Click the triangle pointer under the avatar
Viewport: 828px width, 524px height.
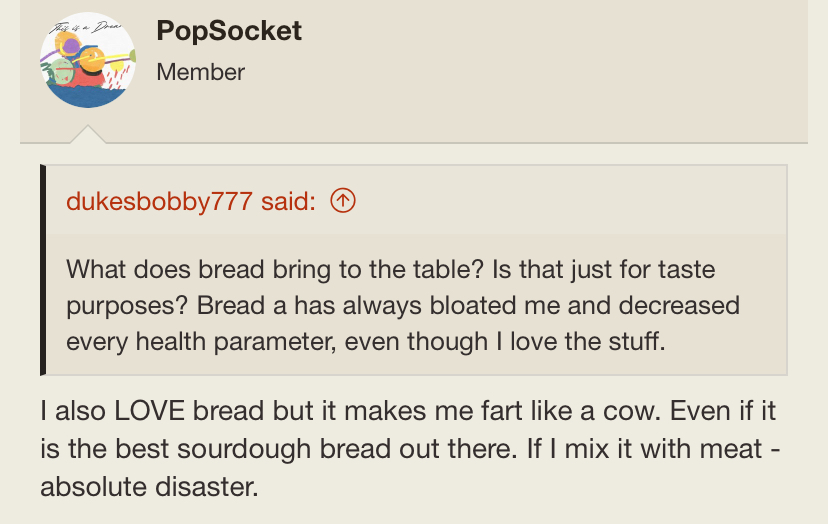tap(87, 134)
